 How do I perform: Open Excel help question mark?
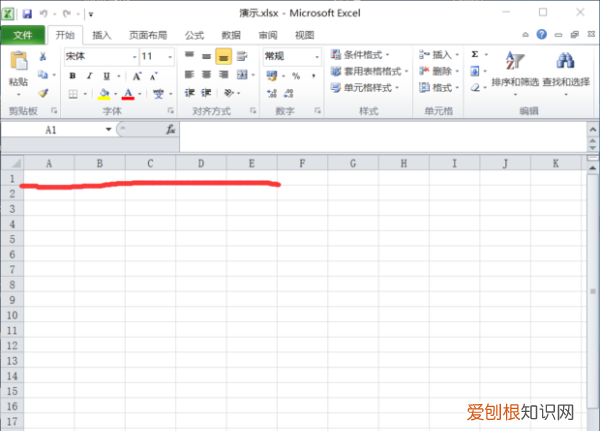[x=541, y=34]
